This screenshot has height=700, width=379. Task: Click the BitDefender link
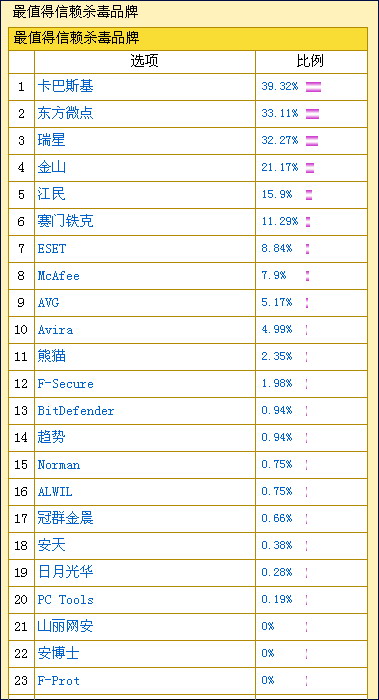click(75, 411)
